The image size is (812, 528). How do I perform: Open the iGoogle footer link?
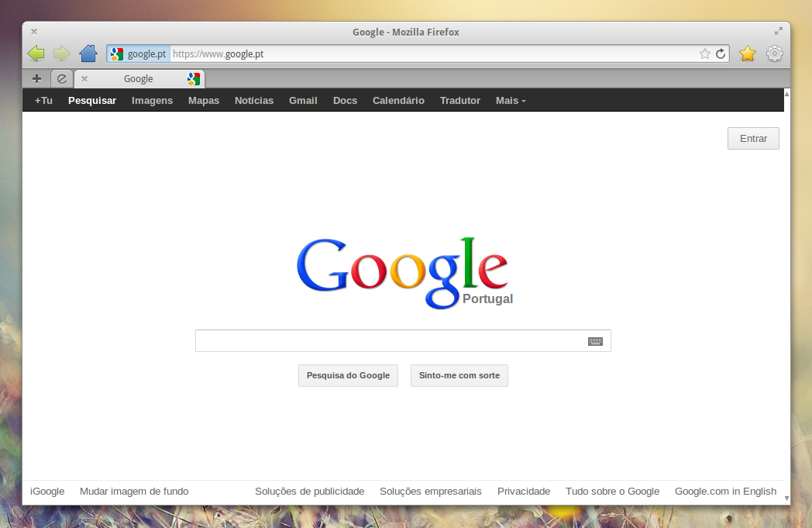coord(47,492)
